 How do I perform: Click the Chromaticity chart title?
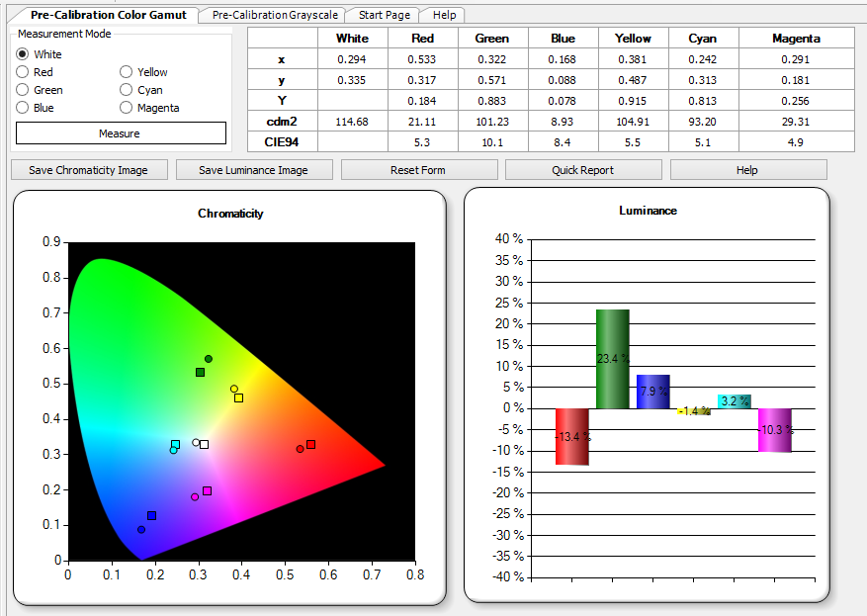tap(230, 214)
